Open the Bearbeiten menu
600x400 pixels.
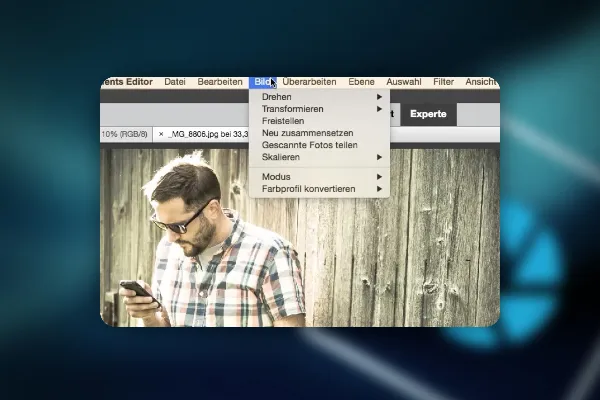pos(220,82)
